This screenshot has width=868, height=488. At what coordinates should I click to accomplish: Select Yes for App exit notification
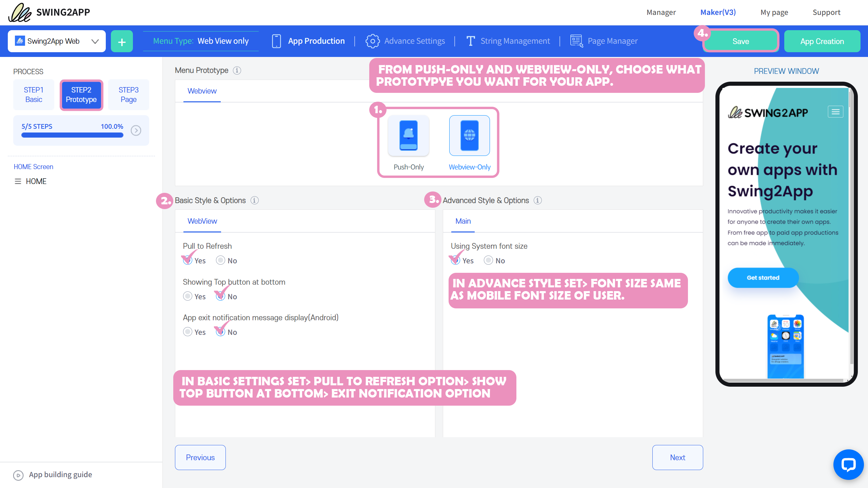click(x=188, y=332)
